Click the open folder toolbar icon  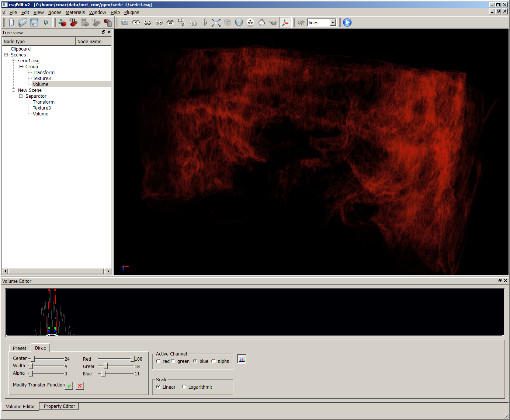[x=23, y=22]
